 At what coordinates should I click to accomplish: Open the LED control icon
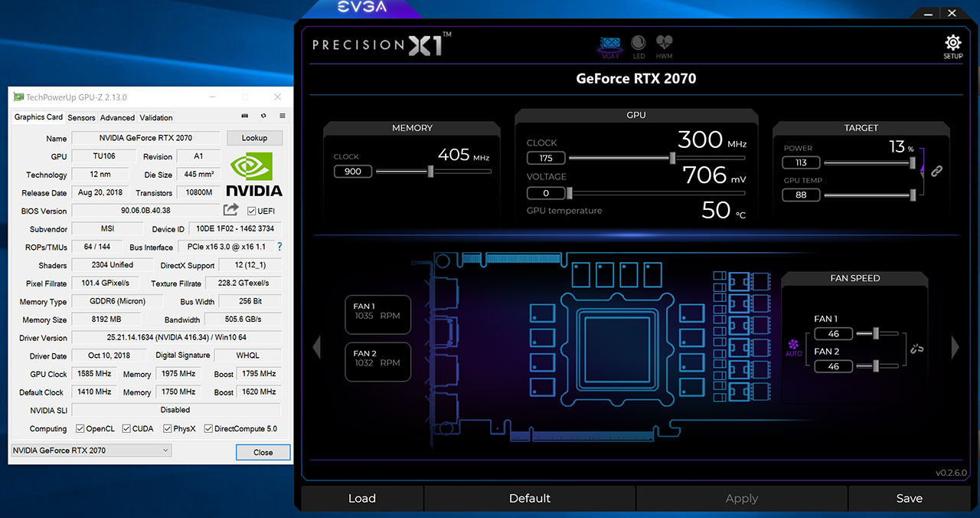639,47
